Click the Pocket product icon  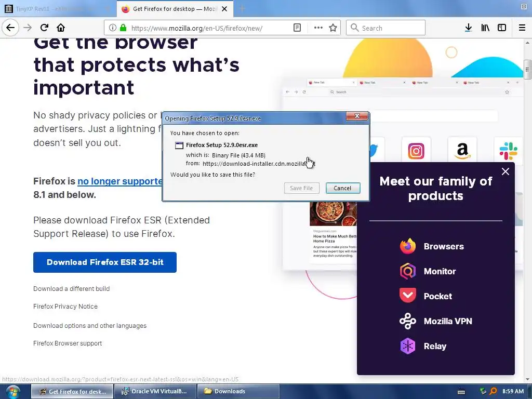point(408,296)
